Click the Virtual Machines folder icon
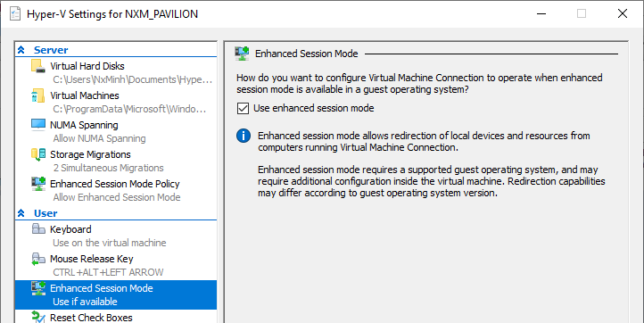 point(38,95)
